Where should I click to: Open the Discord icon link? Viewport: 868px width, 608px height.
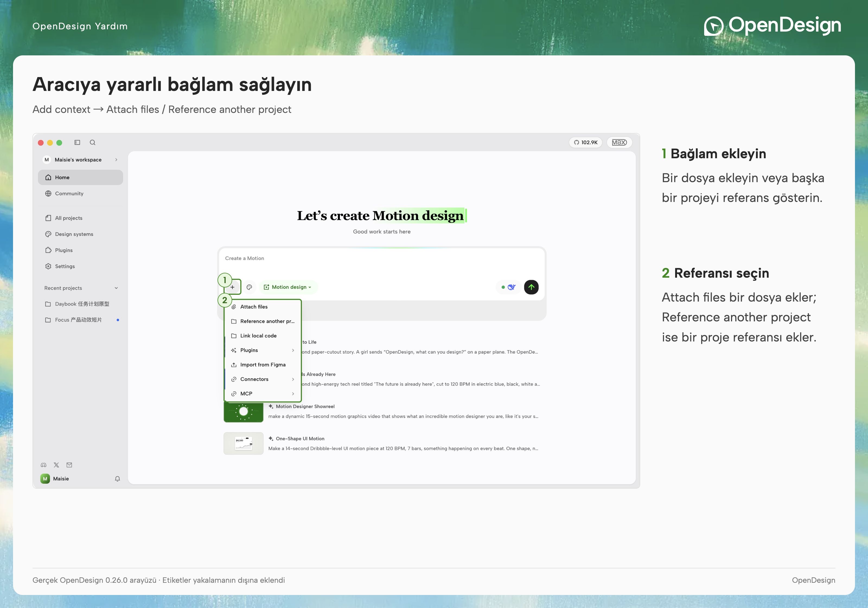[44, 465]
